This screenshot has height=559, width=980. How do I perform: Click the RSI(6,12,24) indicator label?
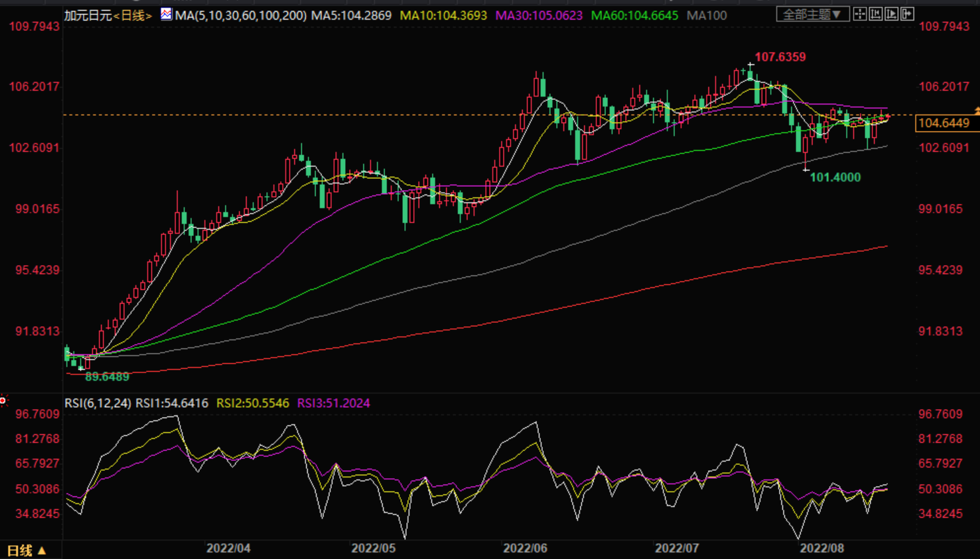tap(98, 403)
